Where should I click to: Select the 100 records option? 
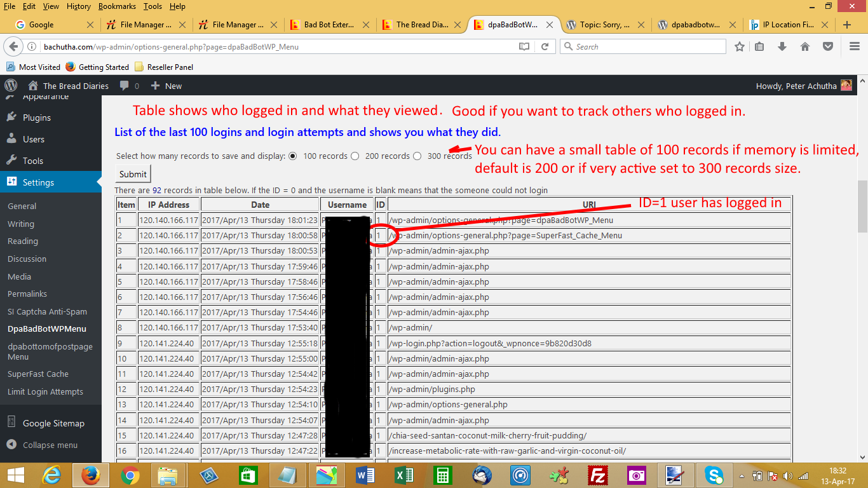click(x=293, y=156)
